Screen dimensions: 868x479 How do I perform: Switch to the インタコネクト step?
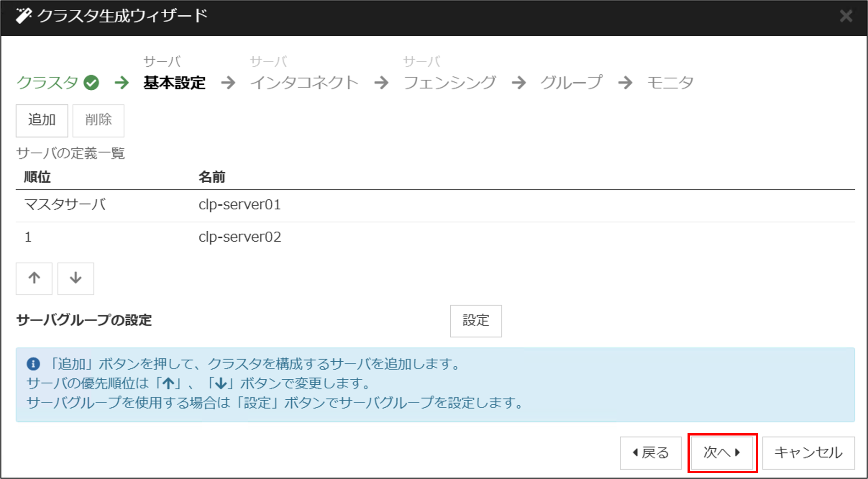[x=304, y=83]
